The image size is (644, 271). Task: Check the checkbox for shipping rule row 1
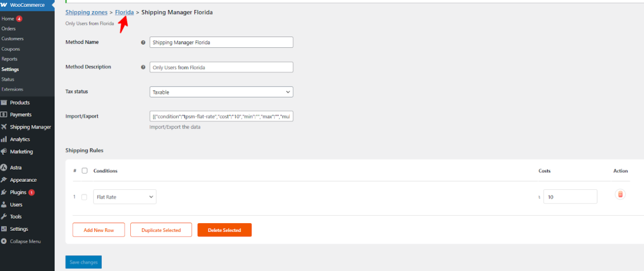(x=84, y=197)
